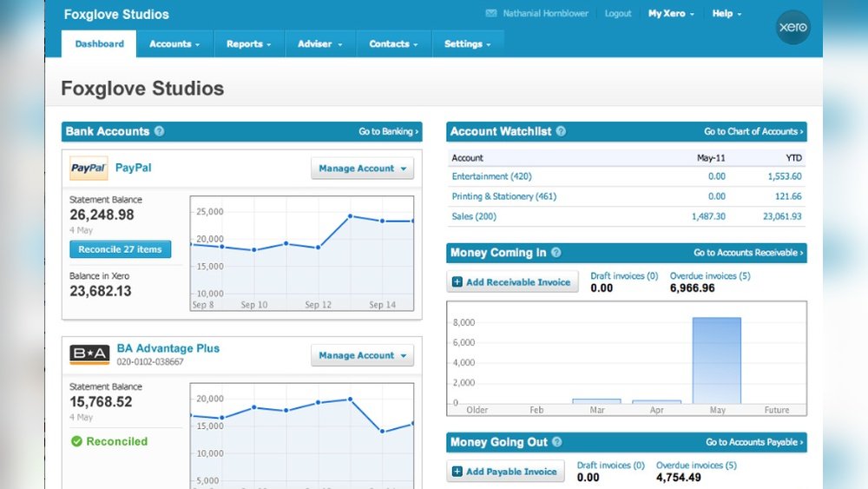Click Money Coming In help icon
This screenshot has width=868, height=489.
point(556,253)
